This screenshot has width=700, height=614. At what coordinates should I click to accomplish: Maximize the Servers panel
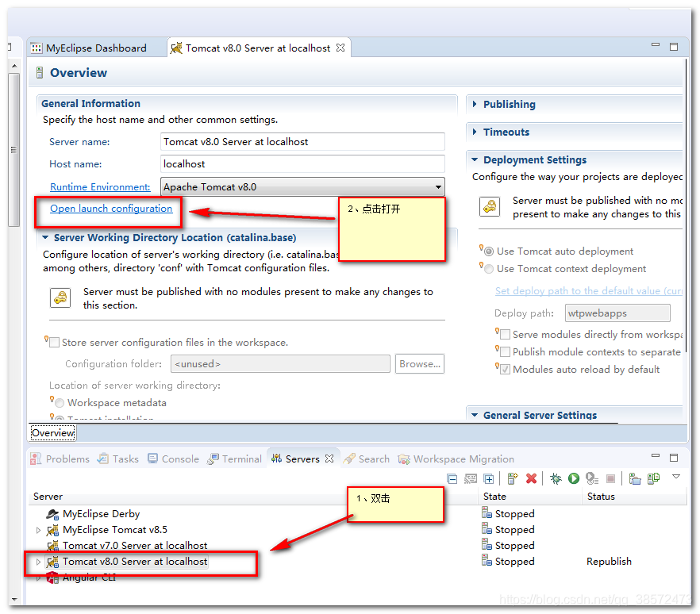coord(674,458)
